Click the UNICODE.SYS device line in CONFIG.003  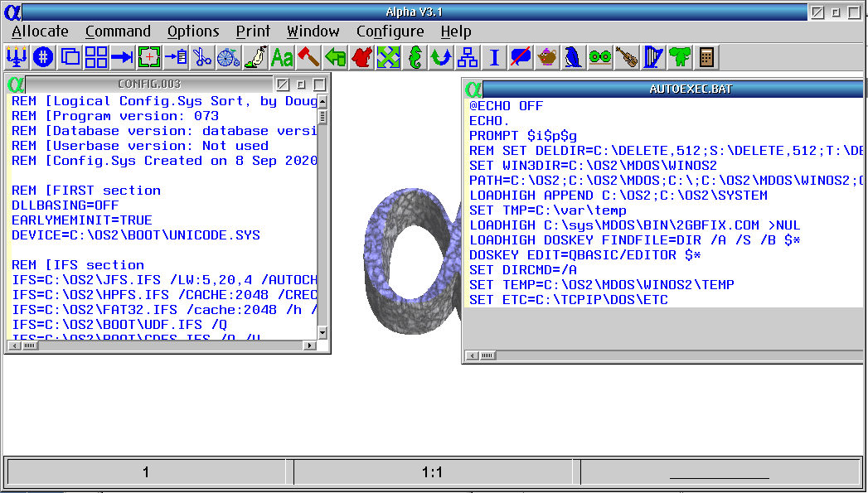136,235
